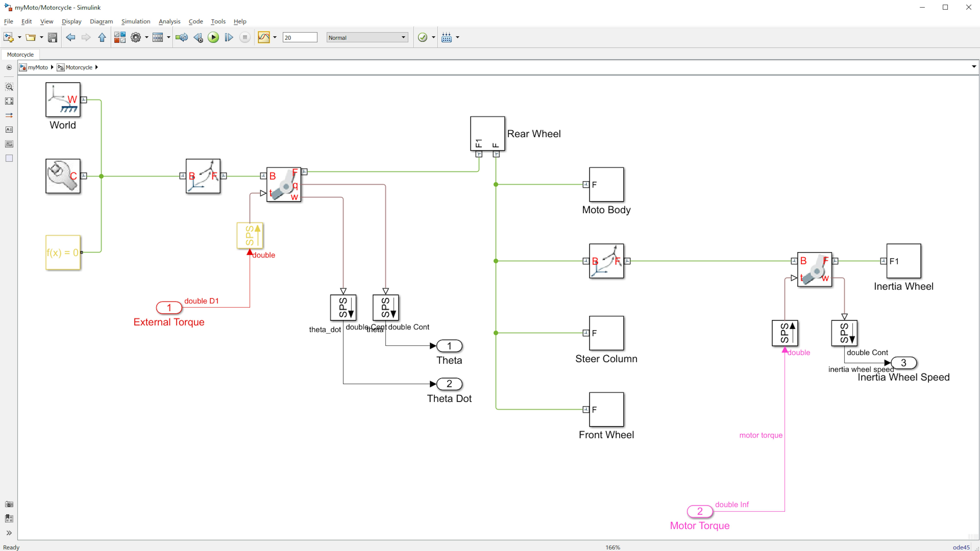Expand the Model Advisor dropdown arrow
The width and height of the screenshot is (980, 551).
click(433, 37)
